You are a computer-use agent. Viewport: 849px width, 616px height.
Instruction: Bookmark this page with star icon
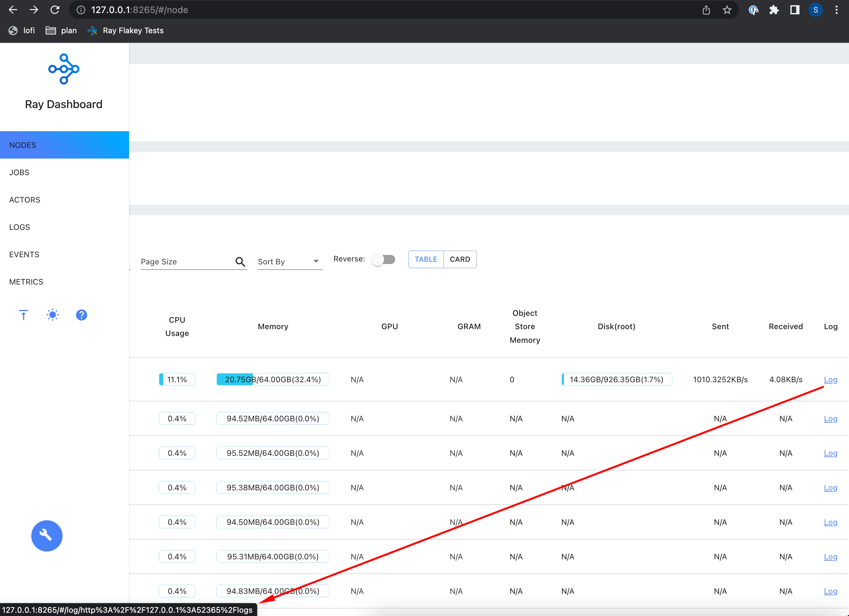tap(727, 10)
